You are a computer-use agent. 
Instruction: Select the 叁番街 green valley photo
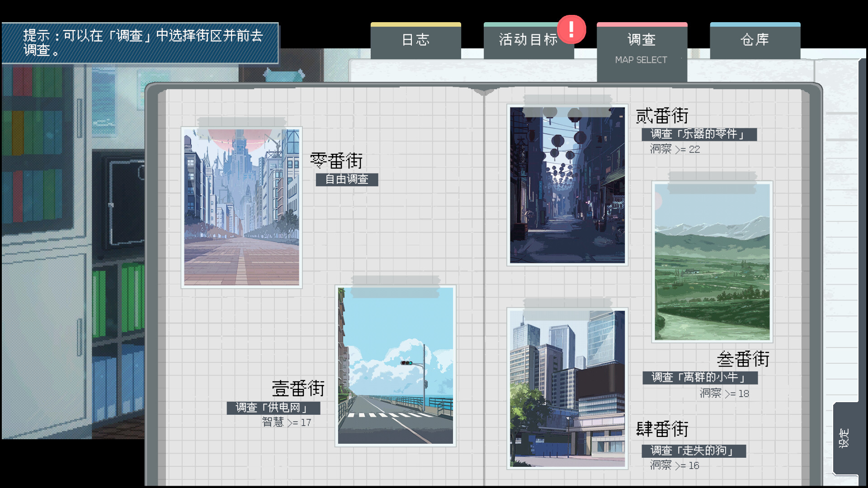(x=712, y=262)
